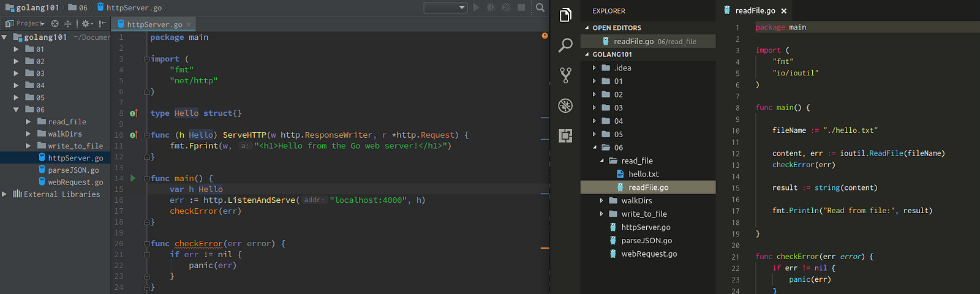The width and height of the screenshot is (980, 294).
Task: Click the GoLand Stop square button
Action: (x=521, y=7)
